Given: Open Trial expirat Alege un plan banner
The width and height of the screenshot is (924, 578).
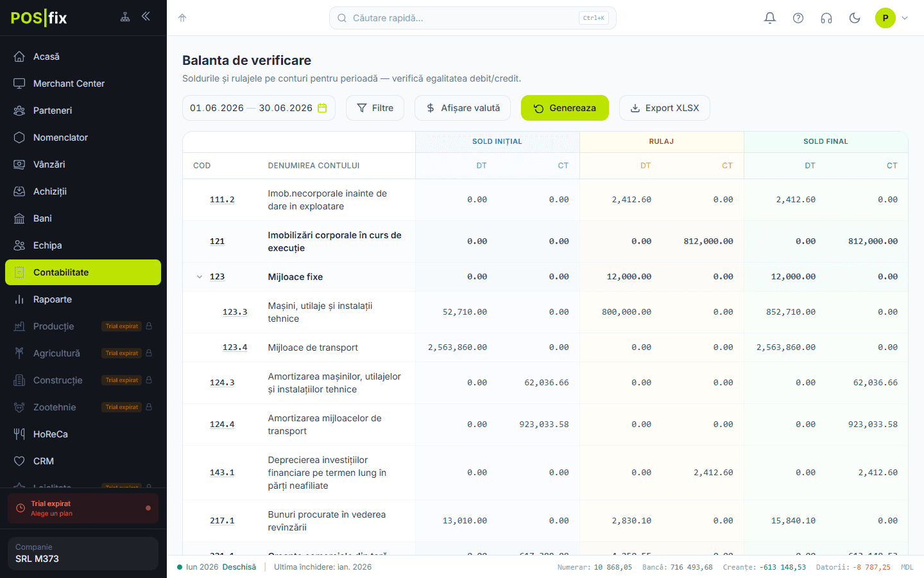Looking at the screenshot, I should coord(83,508).
